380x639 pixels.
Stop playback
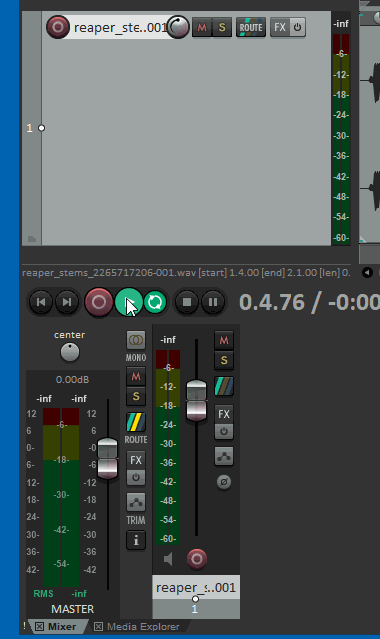tap(187, 302)
